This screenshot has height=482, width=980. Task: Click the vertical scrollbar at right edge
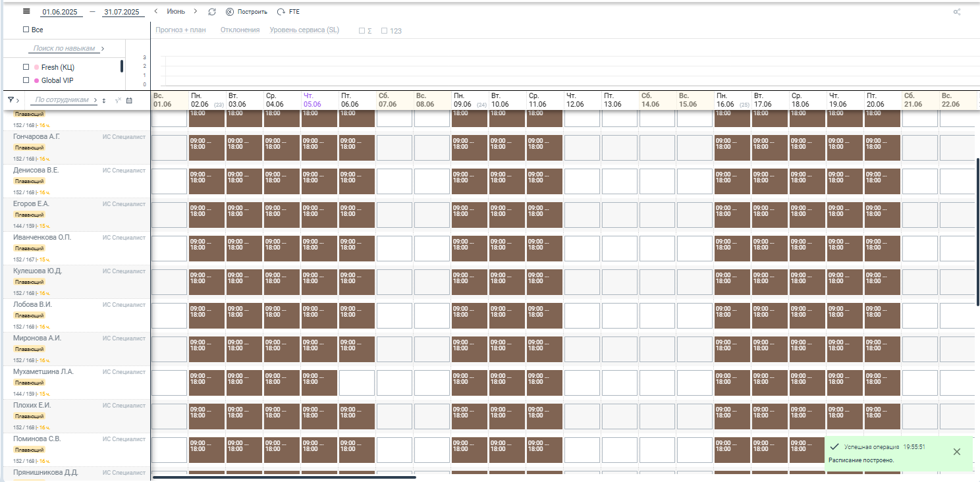pyautogui.click(x=977, y=232)
